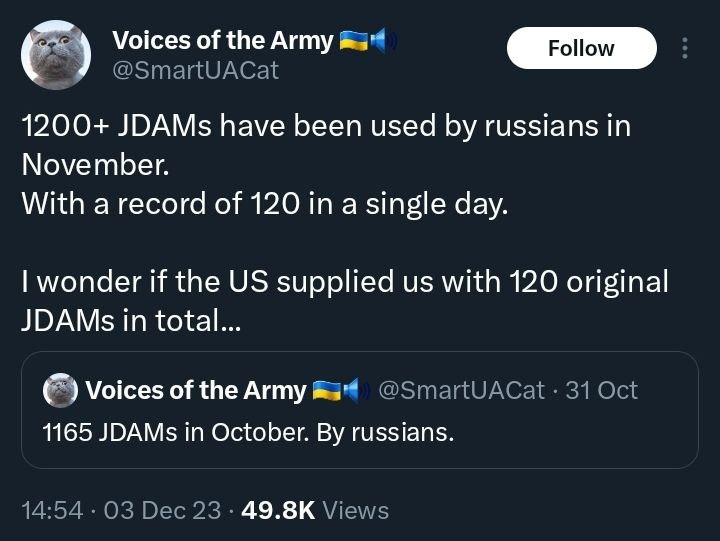Click the Views label
This screenshot has width=720, height=541.
pyautogui.click(x=356, y=510)
